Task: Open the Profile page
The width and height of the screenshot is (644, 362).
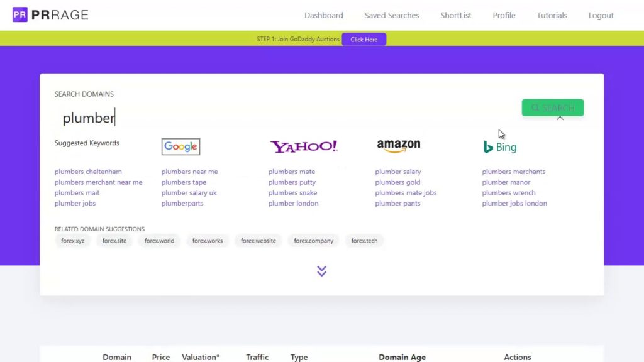Action: [504, 15]
